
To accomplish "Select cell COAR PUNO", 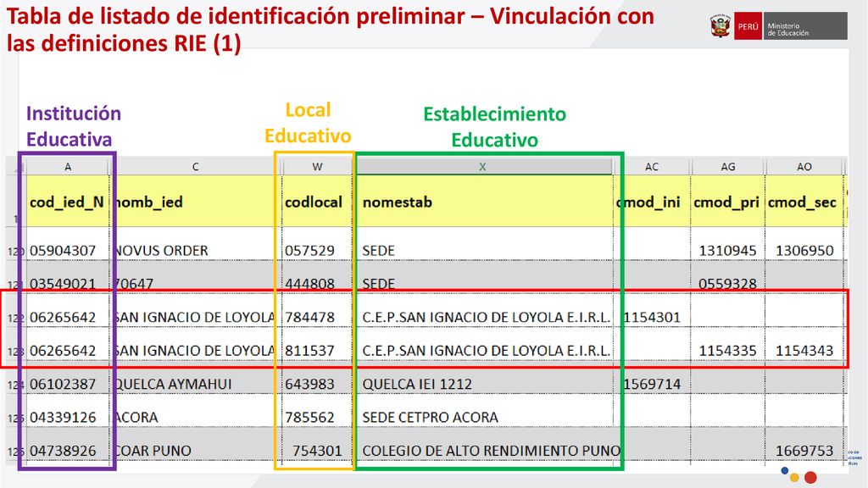I will click(195, 445).
